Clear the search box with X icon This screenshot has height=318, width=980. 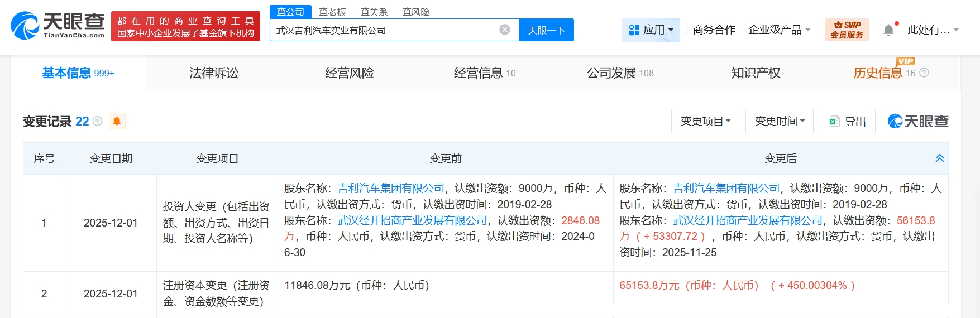[504, 30]
